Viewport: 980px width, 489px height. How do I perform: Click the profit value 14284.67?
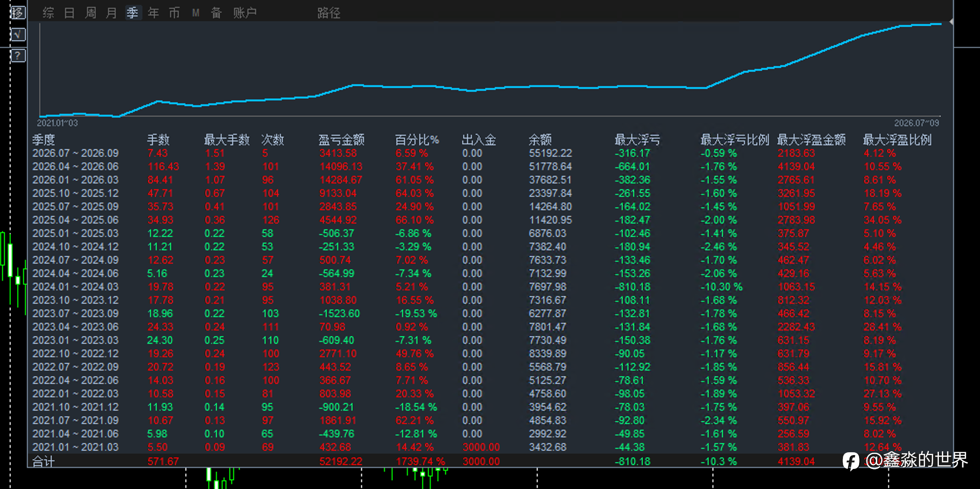coord(341,180)
